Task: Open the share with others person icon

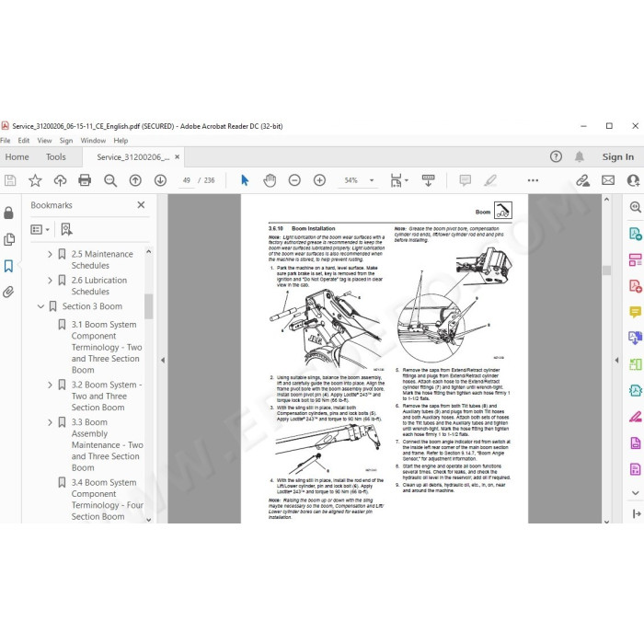Action: 633,180
